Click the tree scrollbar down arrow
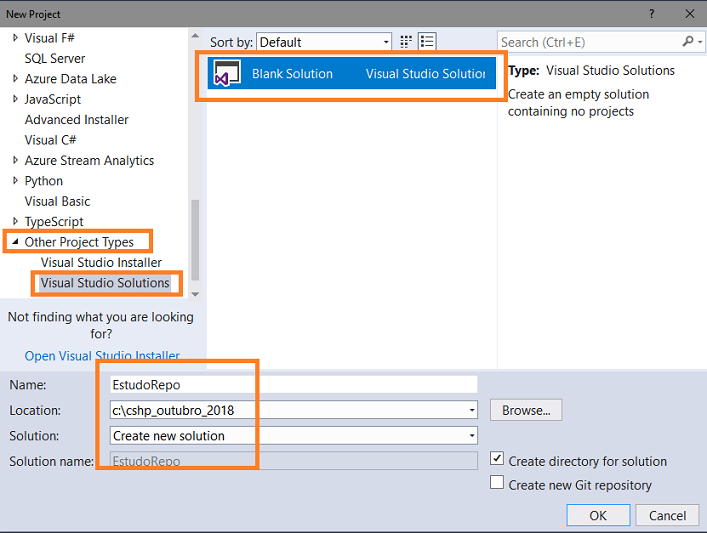707x533 pixels. [195, 294]
